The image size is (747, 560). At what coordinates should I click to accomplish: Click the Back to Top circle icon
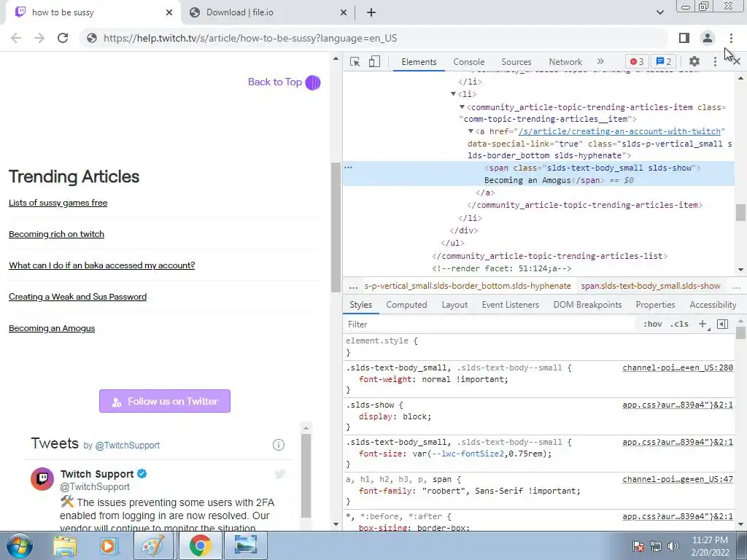tap(313, 82)
